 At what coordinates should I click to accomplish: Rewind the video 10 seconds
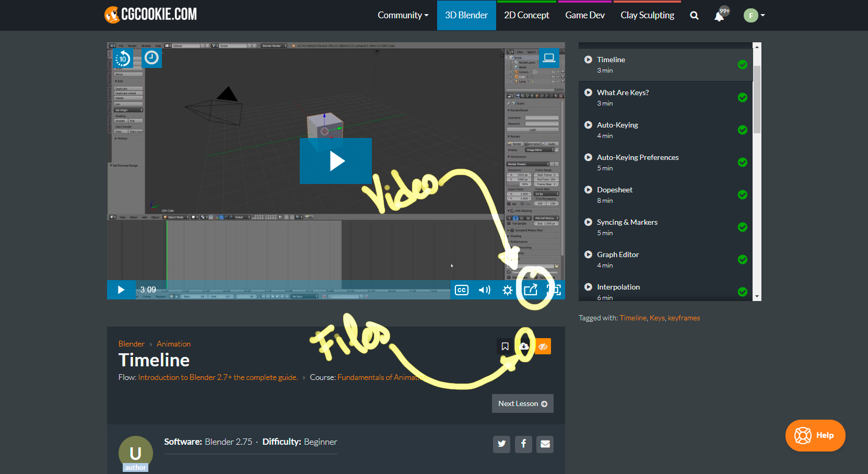[x=123, y=58]
